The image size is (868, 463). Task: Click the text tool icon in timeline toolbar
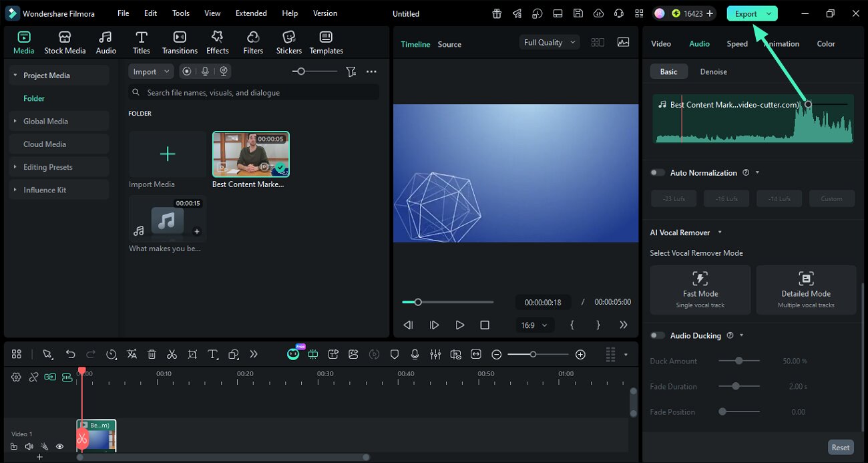(213, 354)
